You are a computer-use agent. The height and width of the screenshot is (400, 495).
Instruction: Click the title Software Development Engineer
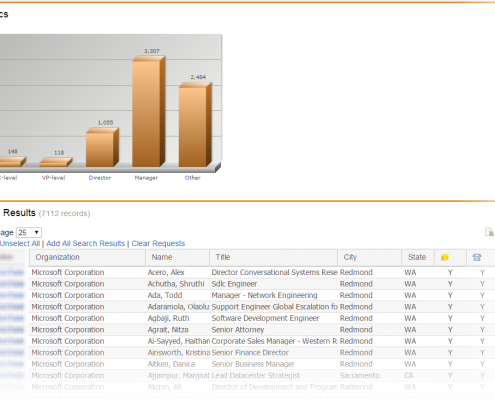pos(265,318)
